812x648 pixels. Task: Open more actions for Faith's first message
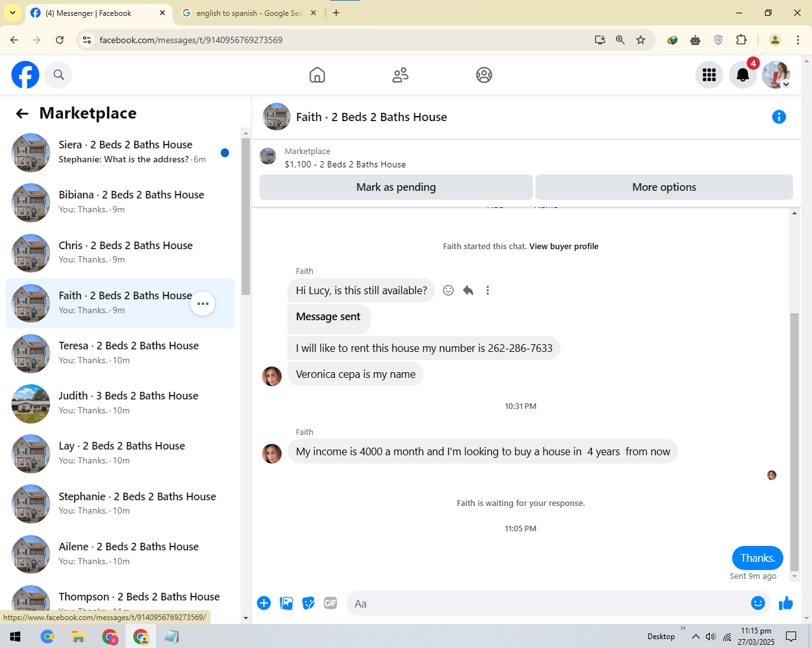click(487, 290)
